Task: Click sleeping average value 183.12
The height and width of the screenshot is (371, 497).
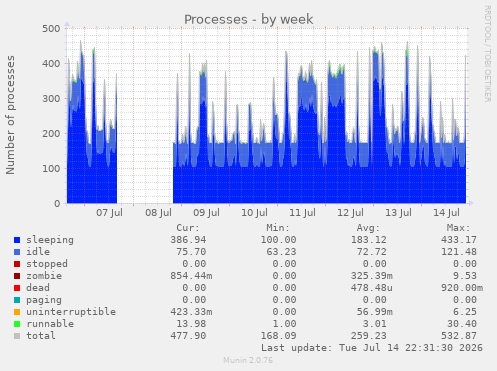Action: coord(369,240)
